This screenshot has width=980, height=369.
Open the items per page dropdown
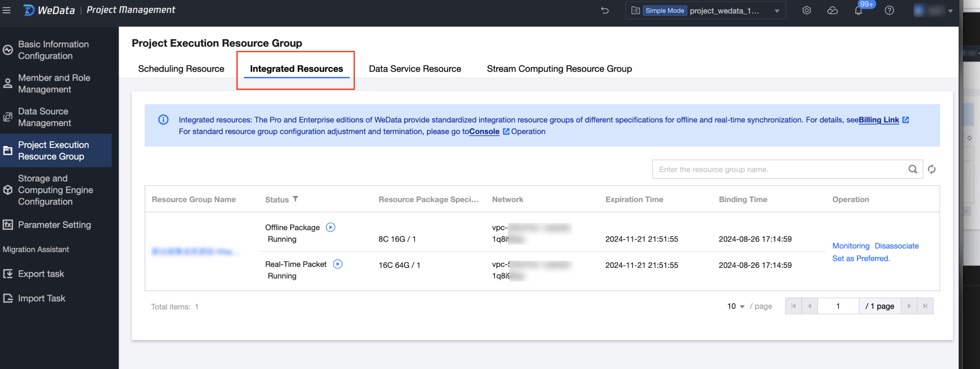(736, 306)
